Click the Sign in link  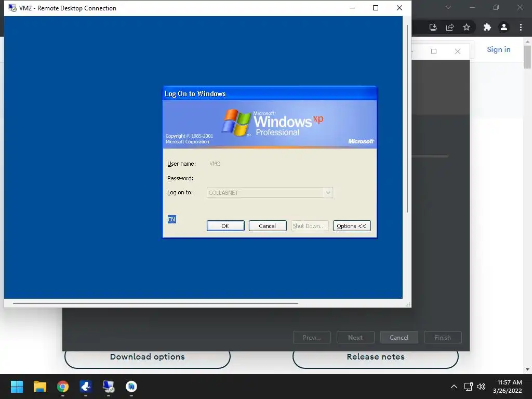[498, 49]
